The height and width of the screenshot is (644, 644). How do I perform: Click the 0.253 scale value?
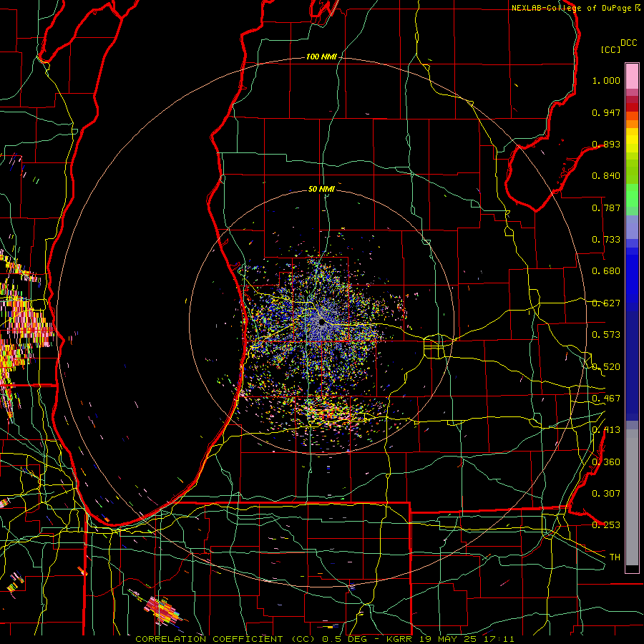click(x=606, y=525)
